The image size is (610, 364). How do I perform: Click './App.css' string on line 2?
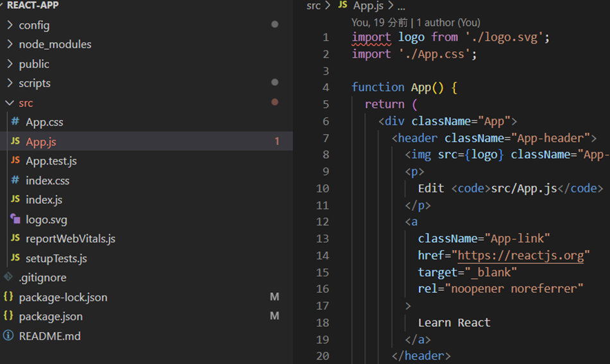click(434, 54)
